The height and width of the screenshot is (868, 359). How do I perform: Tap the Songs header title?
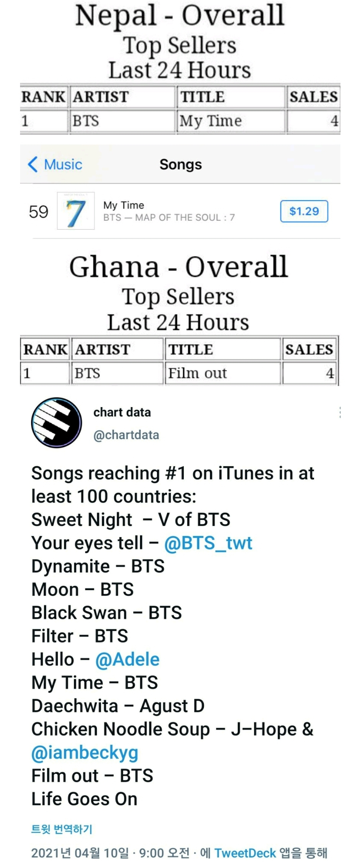click(x=180, y=164)
